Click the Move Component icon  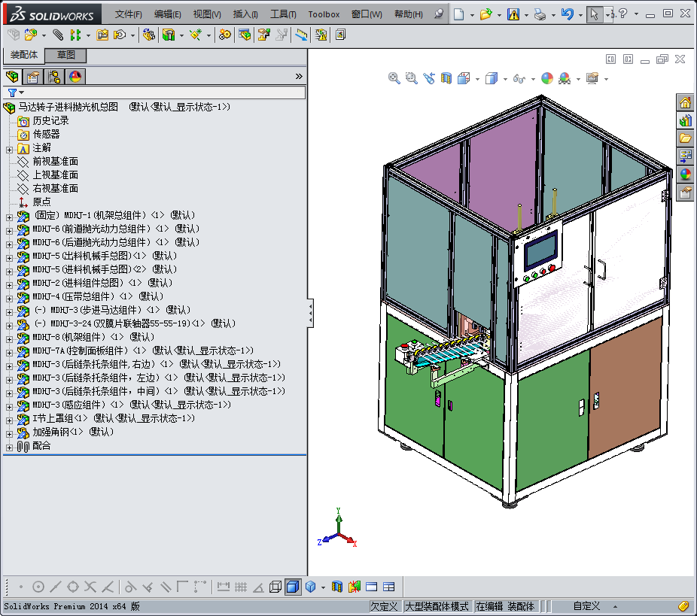[x=120, y=35]
